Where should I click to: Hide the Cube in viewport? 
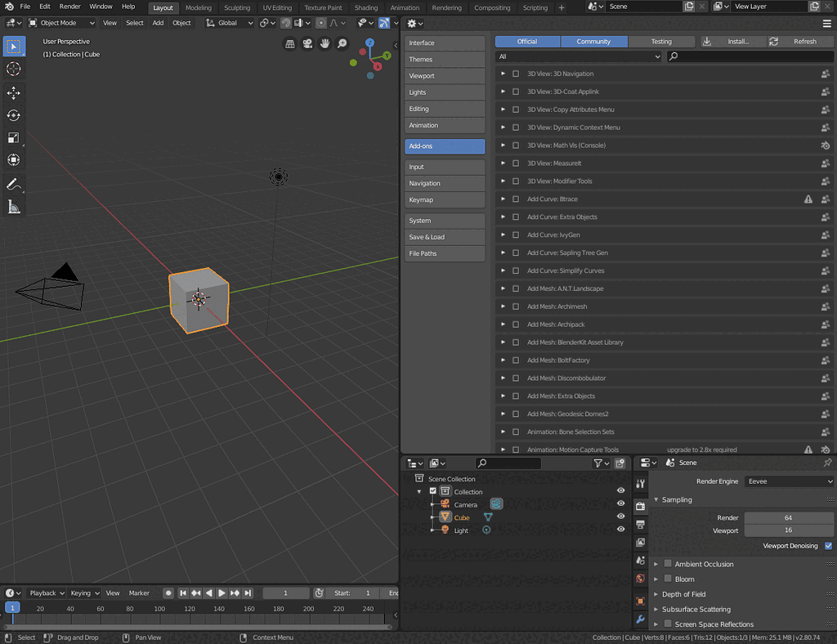[x=621, y=517]
